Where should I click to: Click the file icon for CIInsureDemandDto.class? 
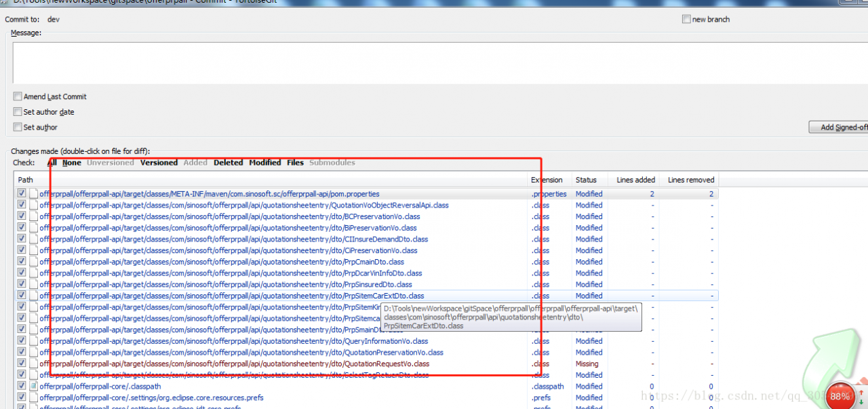[x=33, y=239]
